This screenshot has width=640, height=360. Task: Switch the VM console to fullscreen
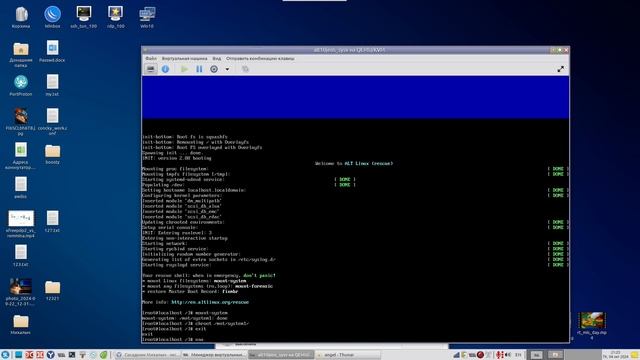561,69
